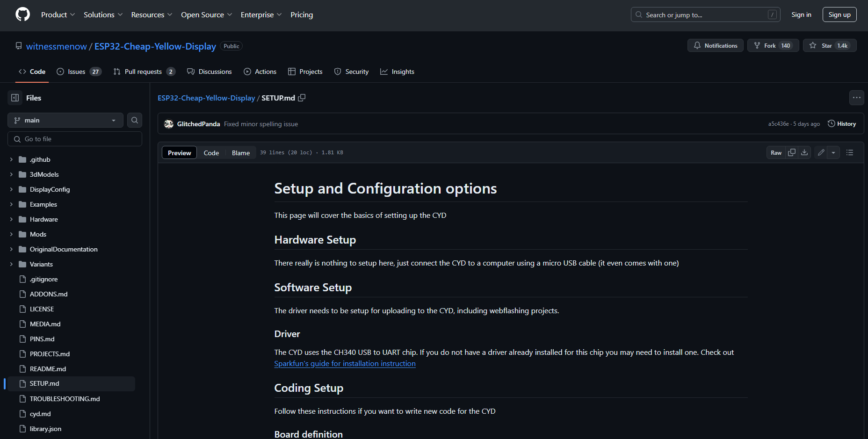Open the more file actions menu

(x=856, y=98)
